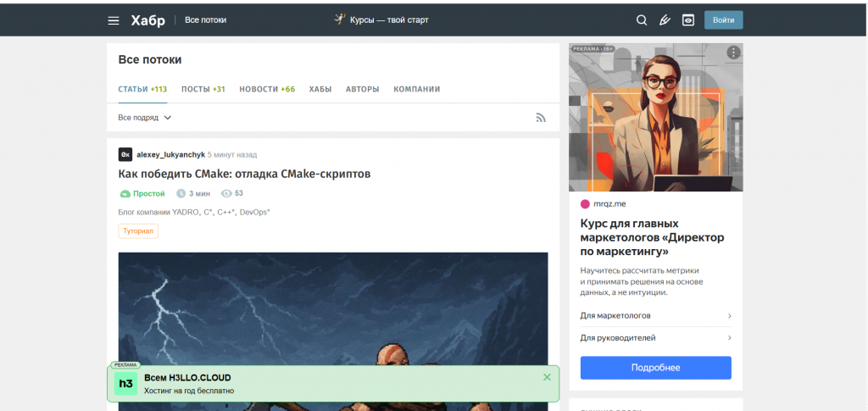Viewport: 868px width, 411px height.
Task: Open the Курсы — твой старт banner link
Action: (x=381, y=19)
